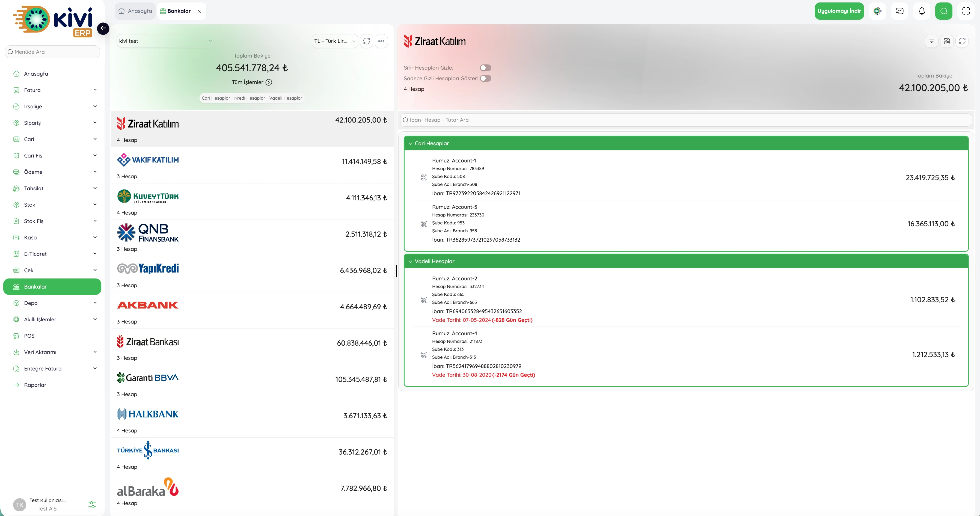This screenshot has width=980, height=516.
Task: Click the refresh icon next to currency selector
Action: coord(366,41)
